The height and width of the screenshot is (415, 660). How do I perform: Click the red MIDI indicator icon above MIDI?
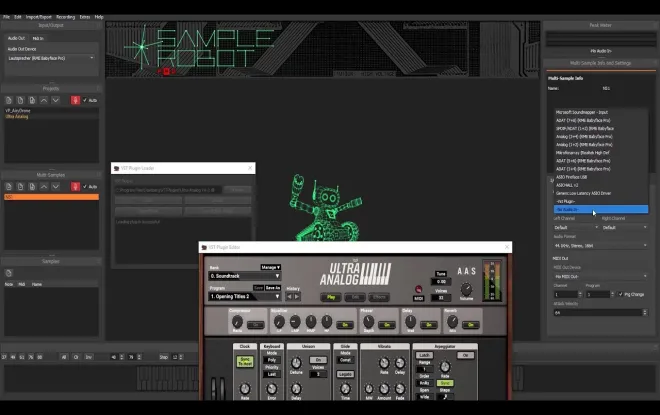(418, 289)
